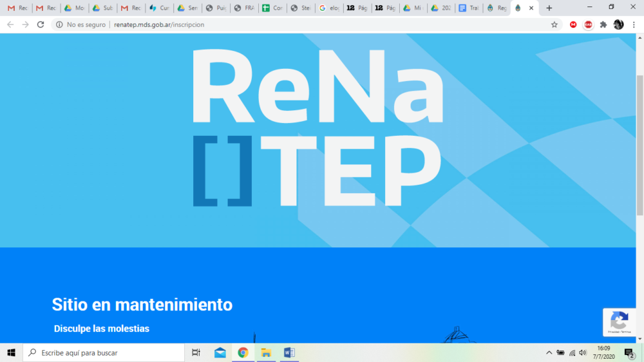Bookmark this page with the star
This screenshot has height=362, width=644.
click(x=554, y=24)
